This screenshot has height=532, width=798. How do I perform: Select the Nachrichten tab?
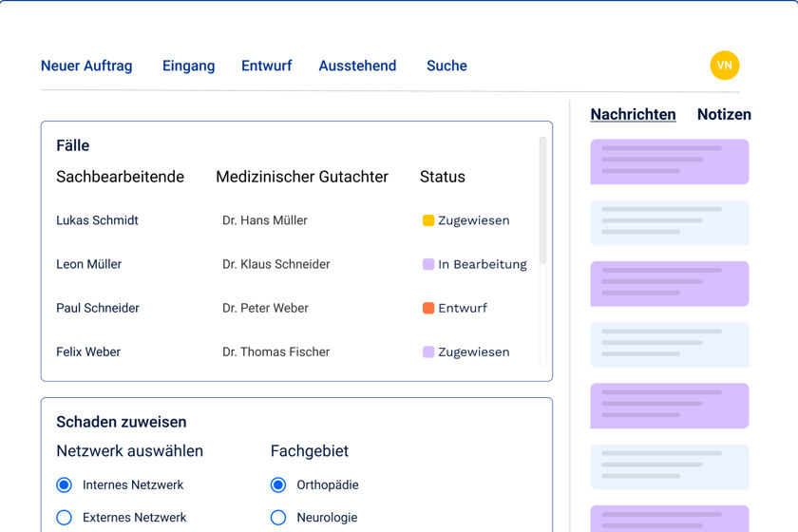633,114
